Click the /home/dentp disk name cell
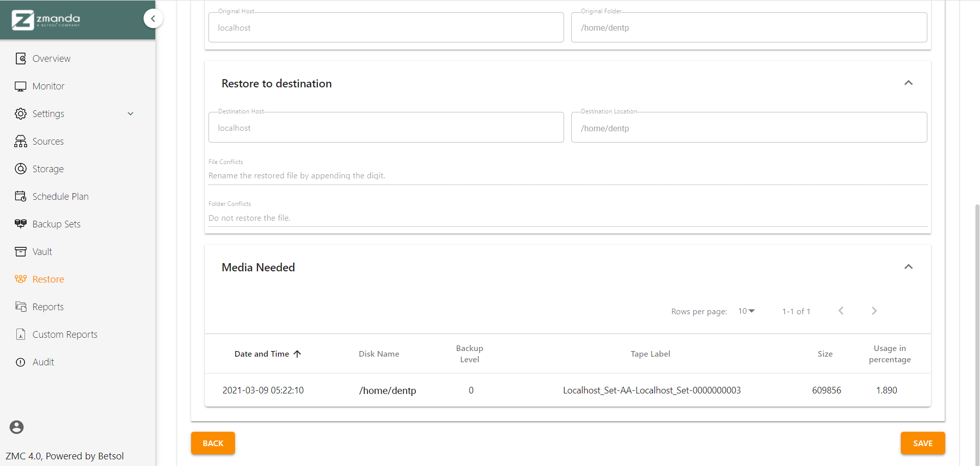 387,390
